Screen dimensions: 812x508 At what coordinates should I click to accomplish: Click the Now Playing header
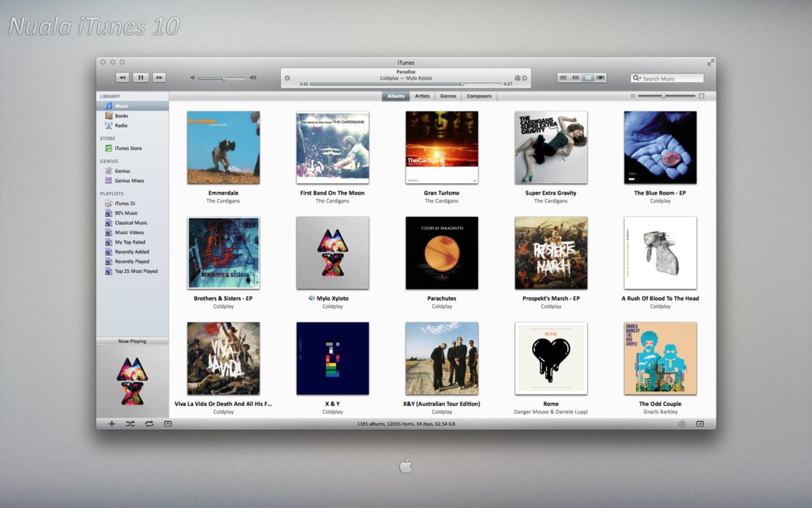[x=133, y=341]
